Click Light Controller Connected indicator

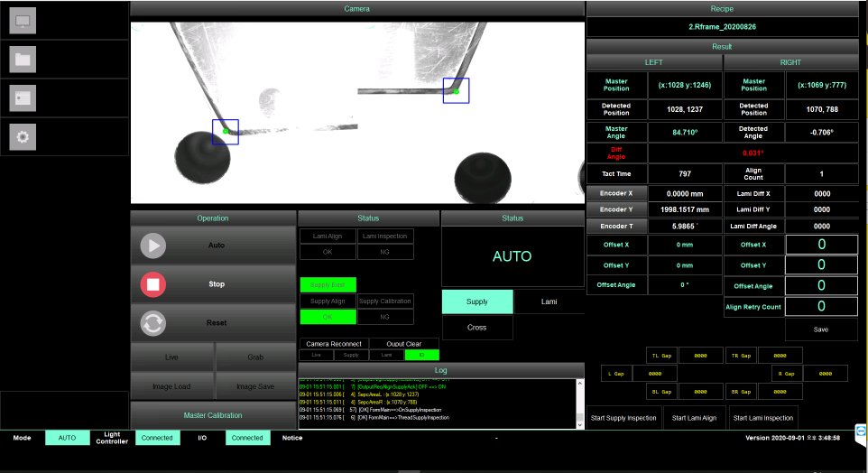point(157,438)
